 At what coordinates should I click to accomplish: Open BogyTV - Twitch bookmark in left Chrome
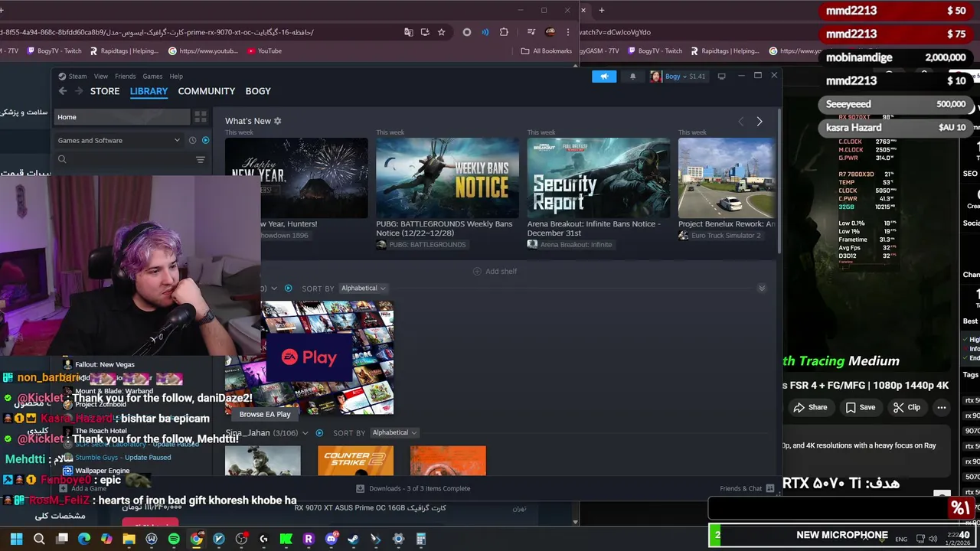[54, 51]
